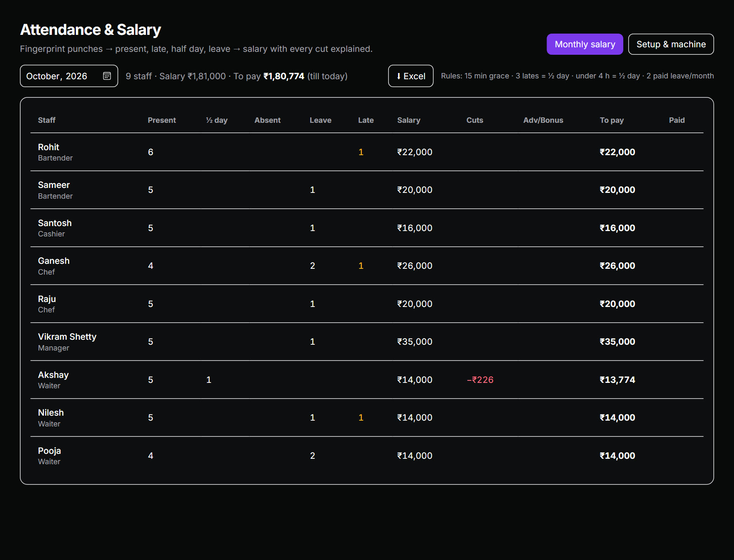The width and height of the screenshot is (734, 560).
Task: Click Akshay's half day count
Action: pos(209,380)
